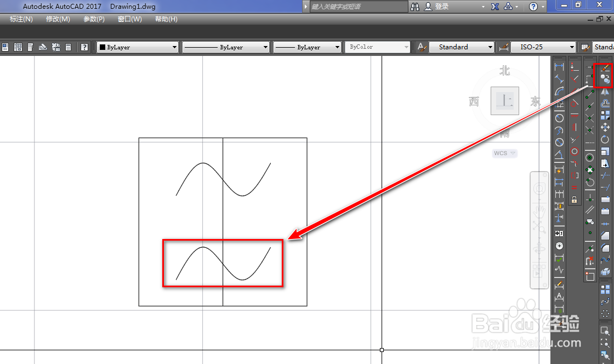Click the ViewCube top face
Viewport: 614px width, 364px height.
coord(505,101)
